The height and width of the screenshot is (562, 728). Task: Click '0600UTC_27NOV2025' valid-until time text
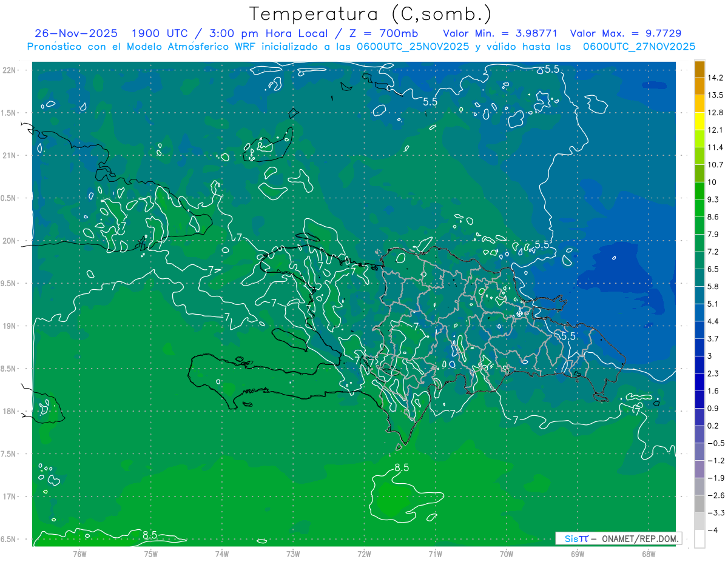coord(639,47)
